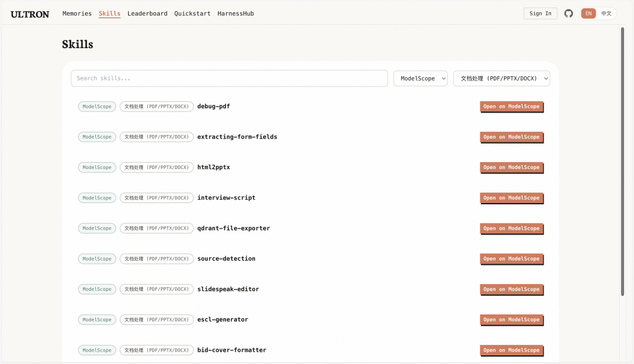Open escl-generator on ModelScope
634x364 pixels.
tap(511, 319)
